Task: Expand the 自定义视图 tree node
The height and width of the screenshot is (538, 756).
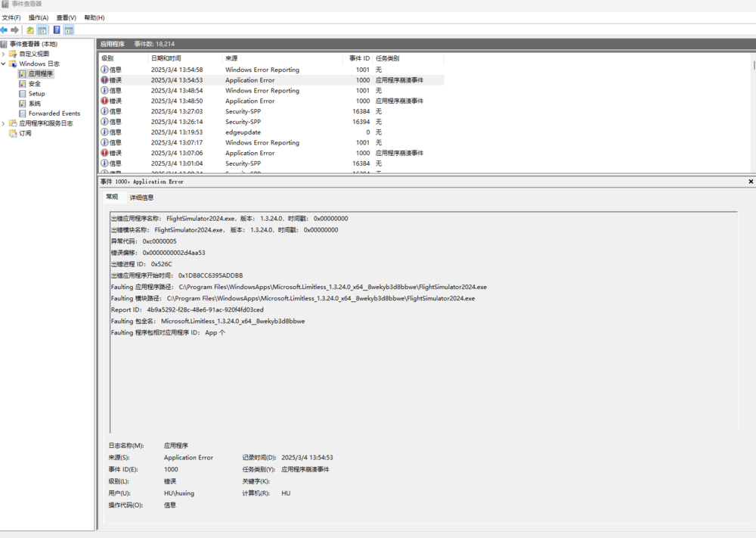Action: [x=4, y=54]
